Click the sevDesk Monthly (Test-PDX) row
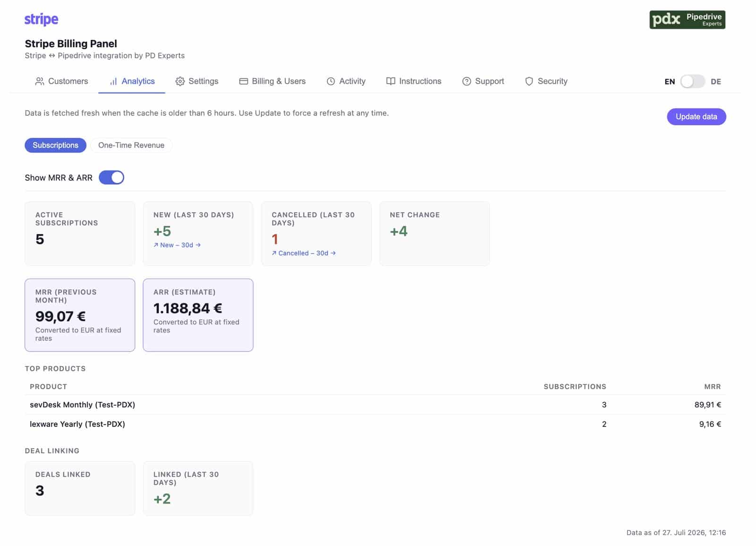The image size is (756, 546). [375, 405]
